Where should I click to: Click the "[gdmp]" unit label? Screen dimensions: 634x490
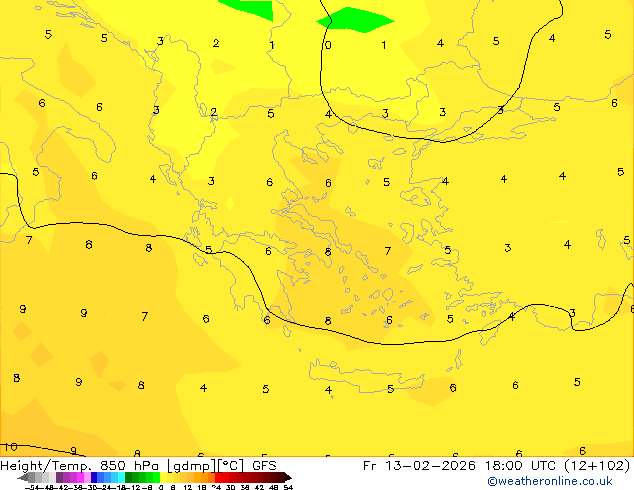click(191, 466)
